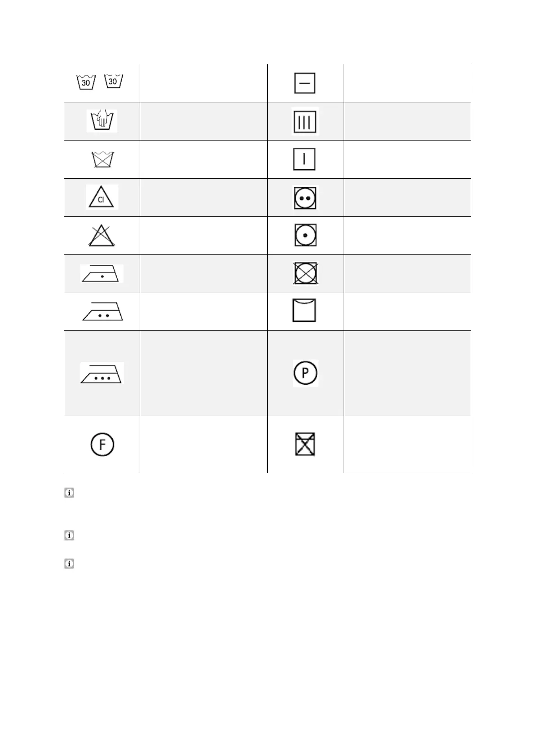Select the single vertical line hang-dry symbol

click(304, 159)
